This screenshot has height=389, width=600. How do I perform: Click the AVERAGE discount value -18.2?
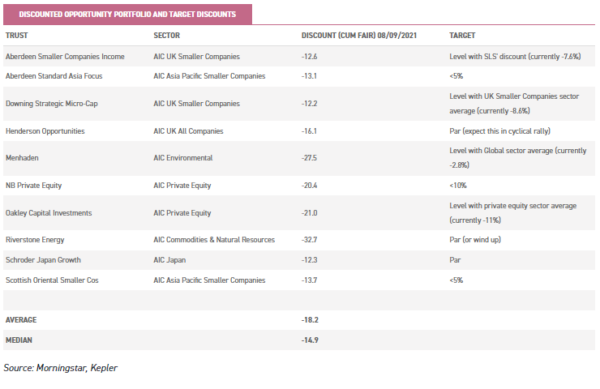(310, 320)
